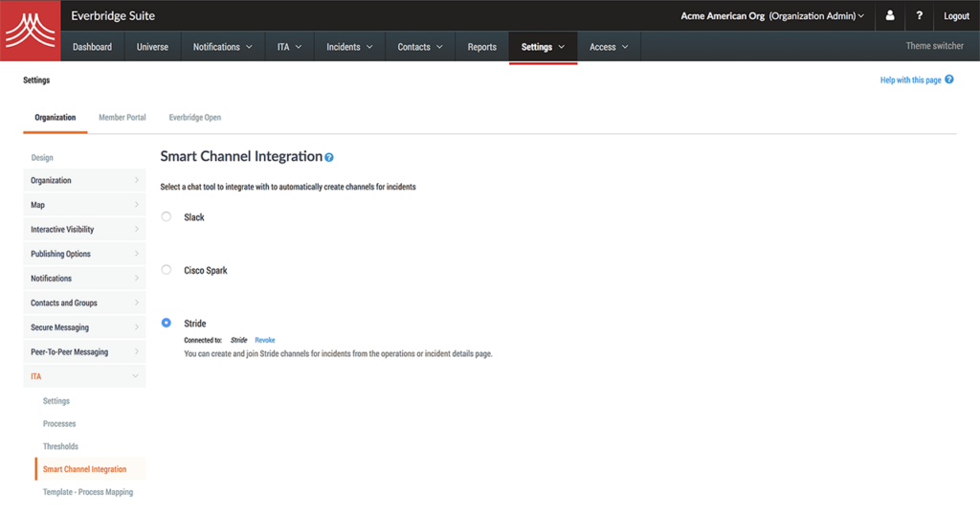The width and height of the screenshot is (980, 517).
Task: Switch to the Everbridge Open tab
Action: click(195, 118)
